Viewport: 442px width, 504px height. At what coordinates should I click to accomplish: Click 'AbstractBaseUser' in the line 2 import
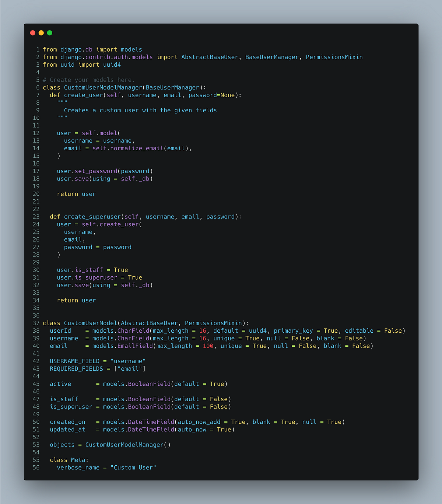coord(210,57)
